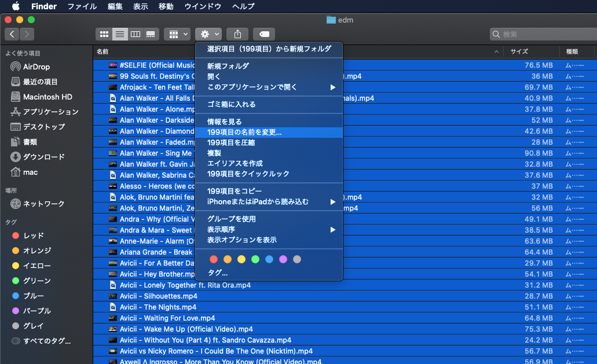The image size is (597, 364).
Task: Select 情報を見る from the action menu
Action: coord(225,120)
